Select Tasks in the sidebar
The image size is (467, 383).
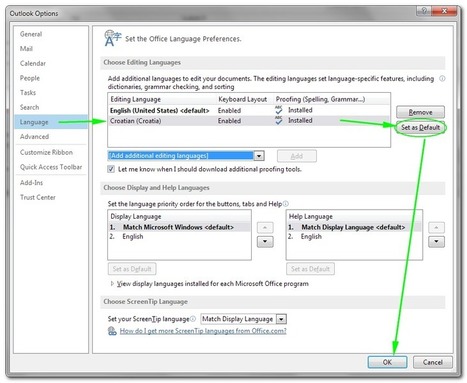(x=28, y=93)
